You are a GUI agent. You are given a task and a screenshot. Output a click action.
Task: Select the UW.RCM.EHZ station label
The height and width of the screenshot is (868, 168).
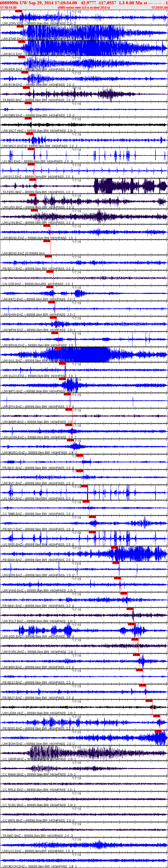pos(38,85)
